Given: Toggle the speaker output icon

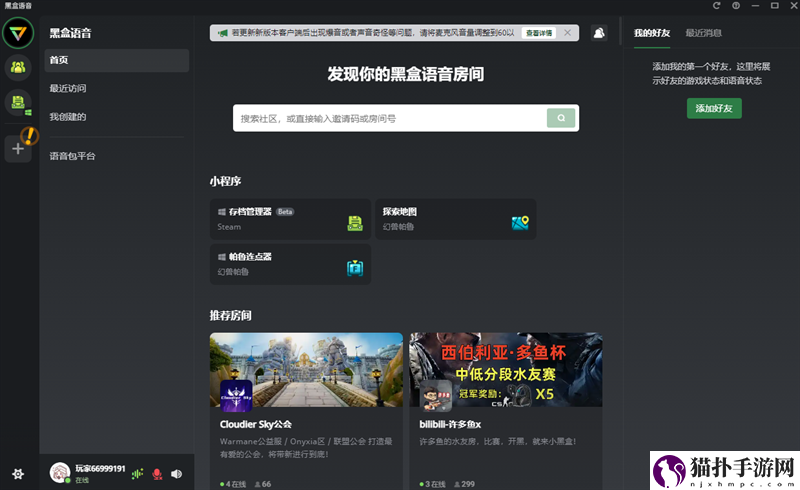Looking at the screenshot, I should click(177, 474).
